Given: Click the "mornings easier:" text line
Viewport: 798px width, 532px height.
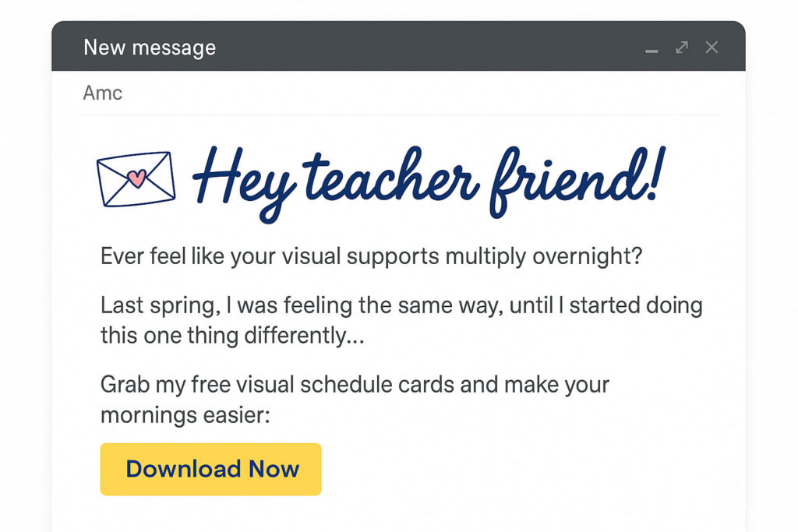Looking at the screenshot, I should 185,415.
